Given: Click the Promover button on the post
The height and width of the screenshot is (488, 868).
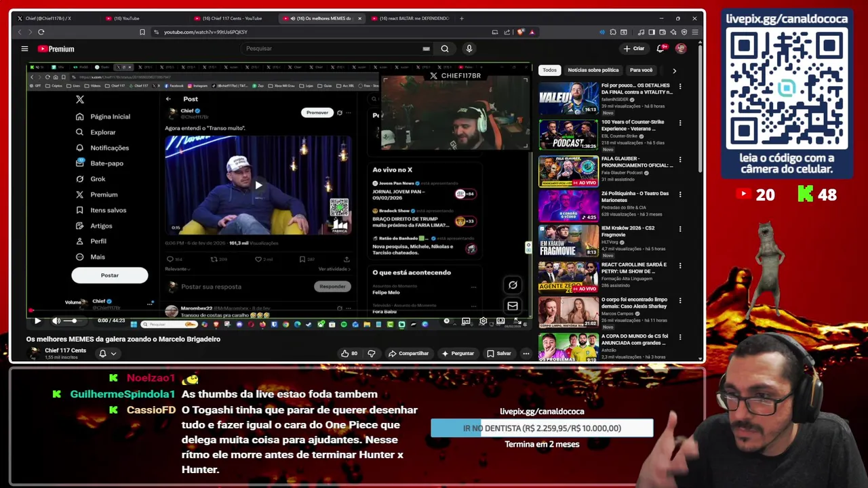Looking at the screenshot, I should coord(317,113).
